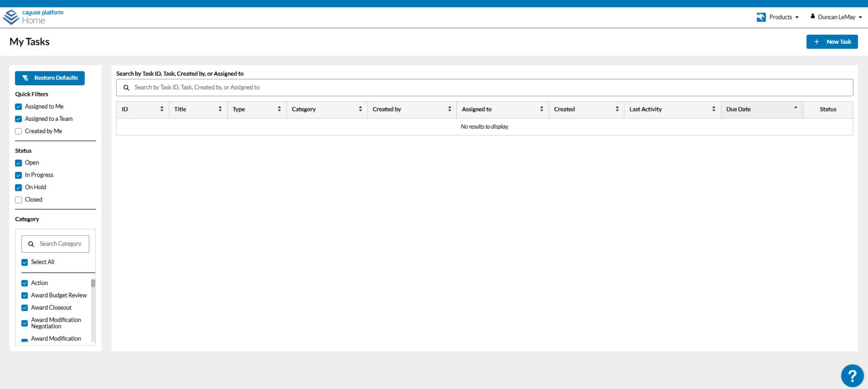
Task: Enable the Created by Me checkbox
Action: click(18, 131)
